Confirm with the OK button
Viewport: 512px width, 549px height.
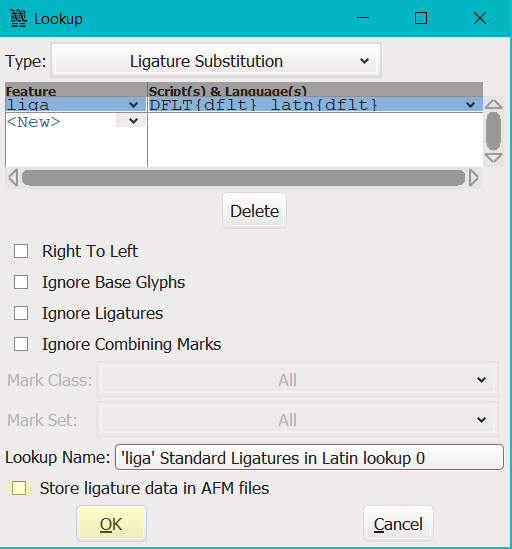(x=111, y=523)
